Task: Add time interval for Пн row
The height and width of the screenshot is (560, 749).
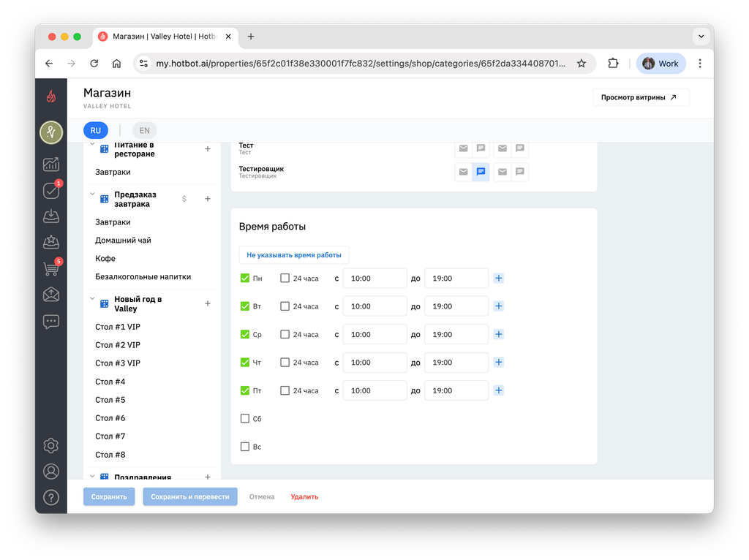Action: (499, 279)
